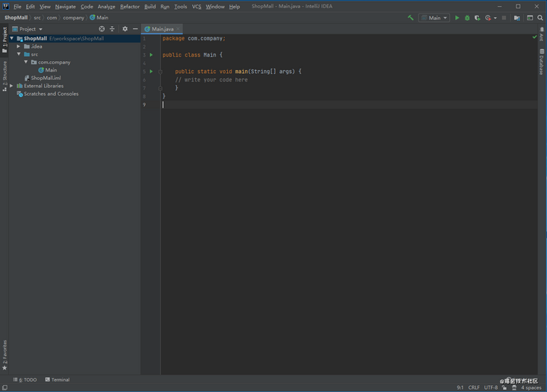Switch to the Main.java editor tab
Viewport: 547px width, 392px height.
161,29
